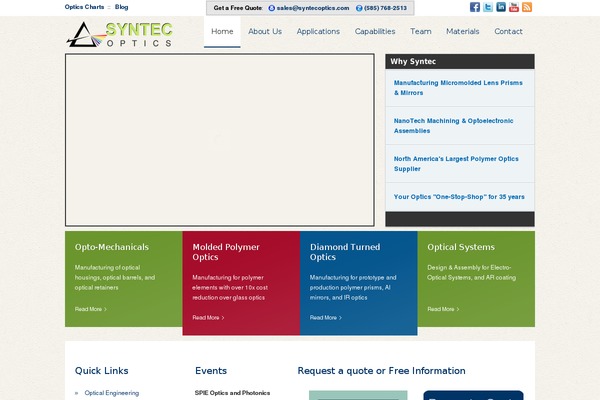
Task: Click the Syntec Optics logo
Action: [x=119, y=34]
